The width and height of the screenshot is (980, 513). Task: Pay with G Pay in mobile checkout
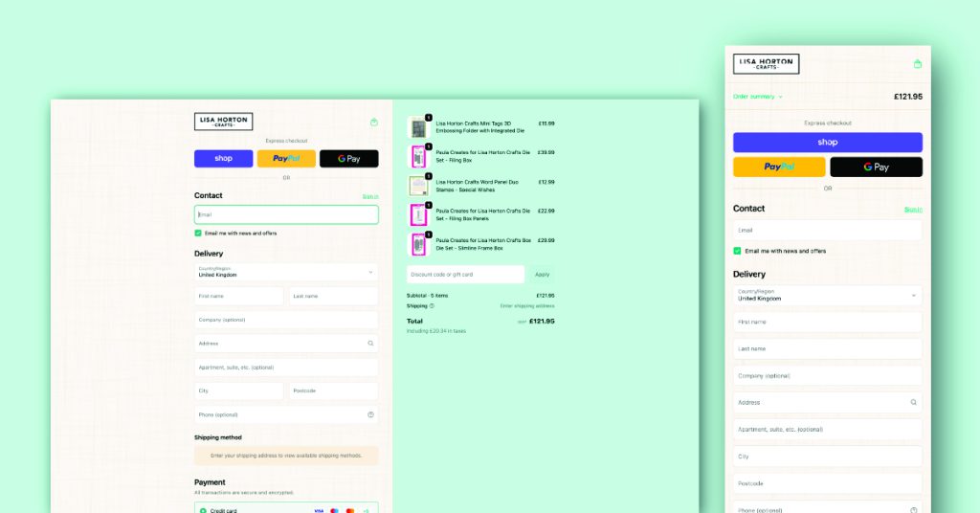pos(877,167)
